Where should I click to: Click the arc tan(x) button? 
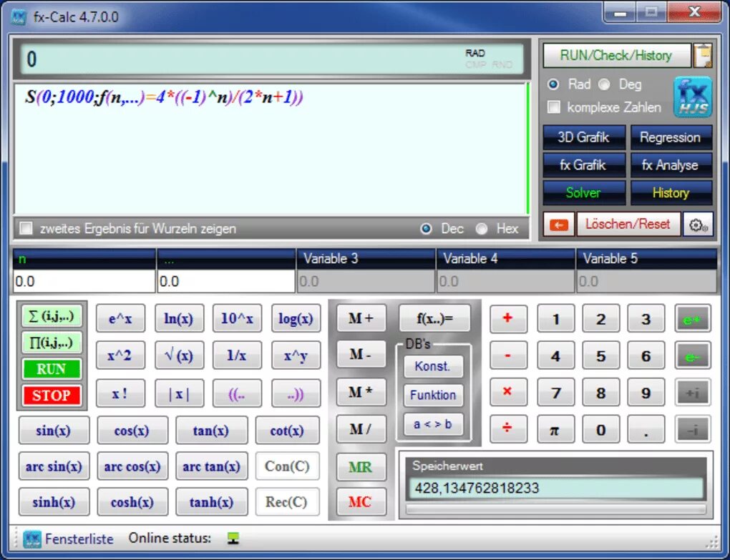(211, 466)
